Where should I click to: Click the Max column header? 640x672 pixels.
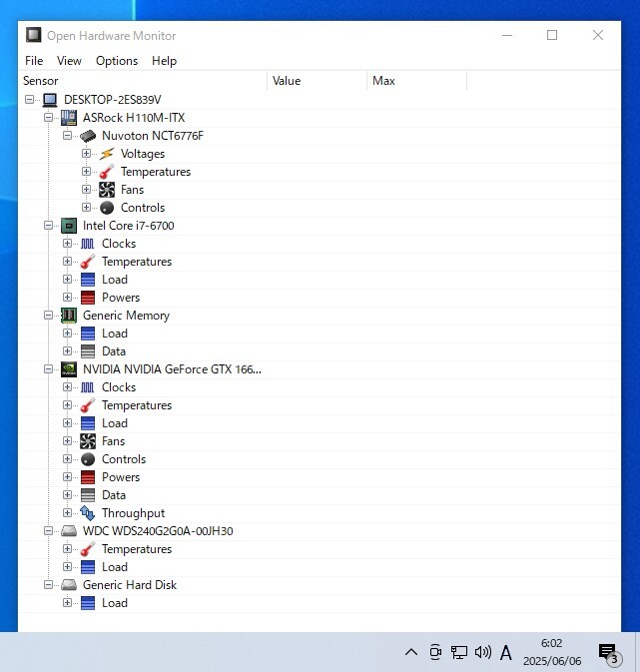[x=417, y=81]
